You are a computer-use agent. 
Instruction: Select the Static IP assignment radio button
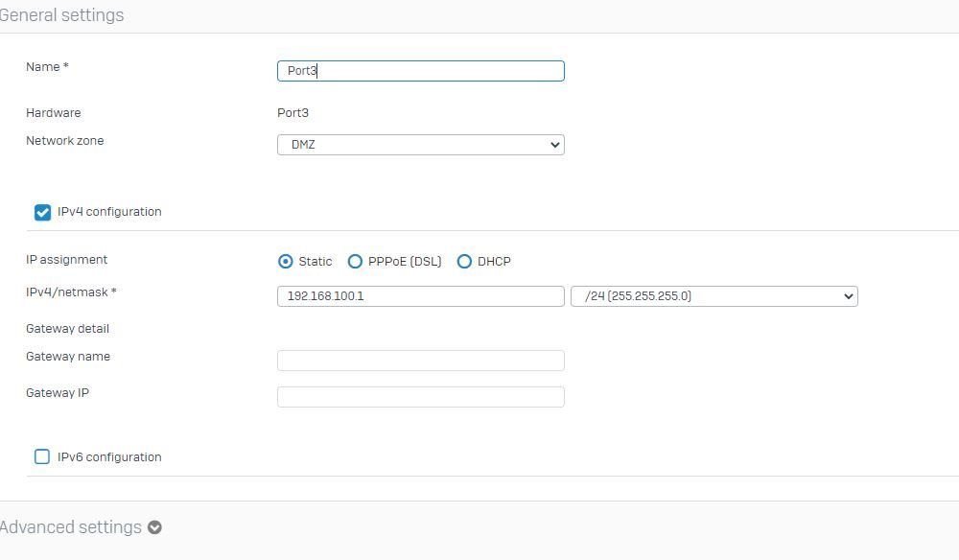click(285, 262)
